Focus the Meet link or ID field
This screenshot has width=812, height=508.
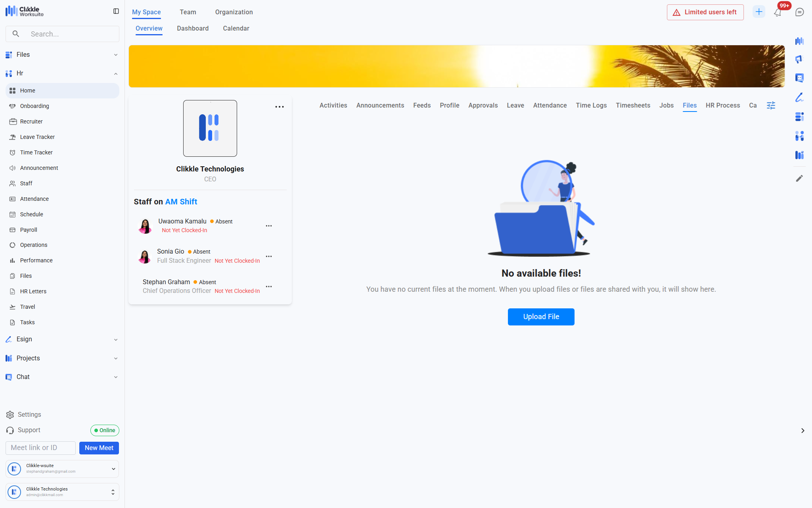(x=40, y=448)
